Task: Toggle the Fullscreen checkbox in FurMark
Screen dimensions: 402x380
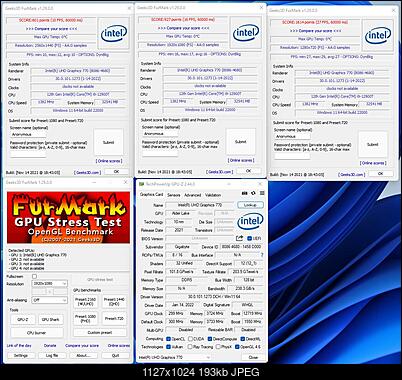Action: click(34, 276)
